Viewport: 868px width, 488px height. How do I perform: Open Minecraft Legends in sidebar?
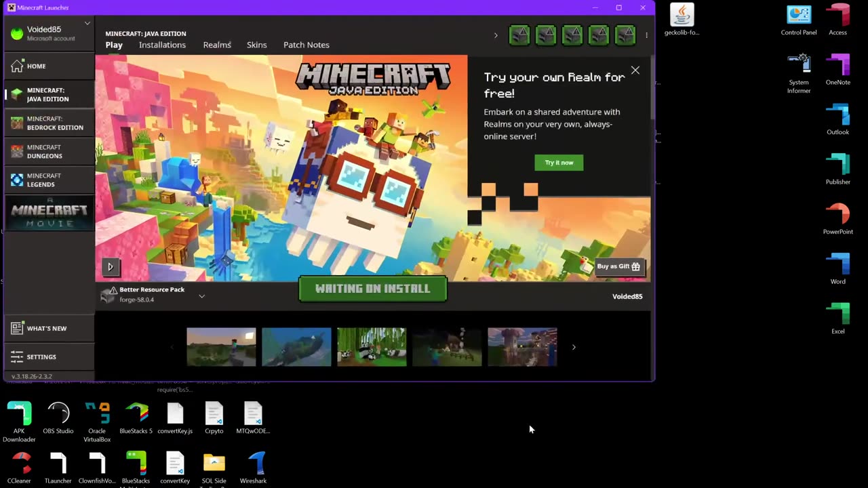click(49, 180)
